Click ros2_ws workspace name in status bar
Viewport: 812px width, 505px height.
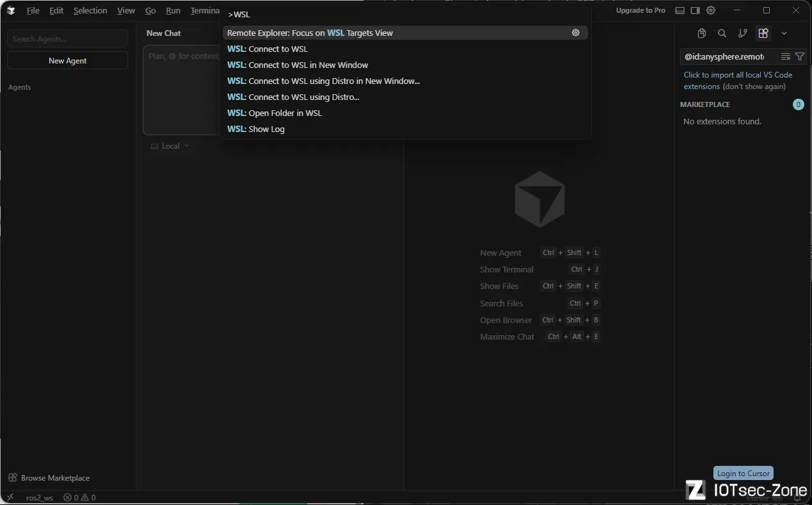pos(40,497)
